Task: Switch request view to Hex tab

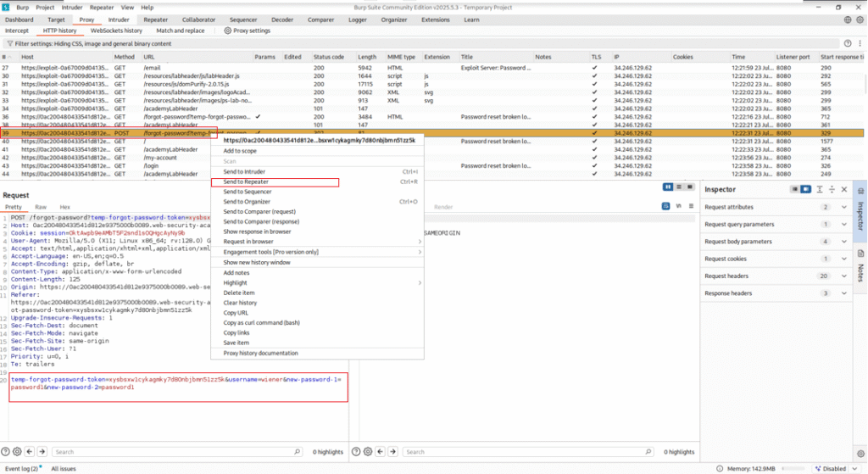Action: [x=64, y=207]
